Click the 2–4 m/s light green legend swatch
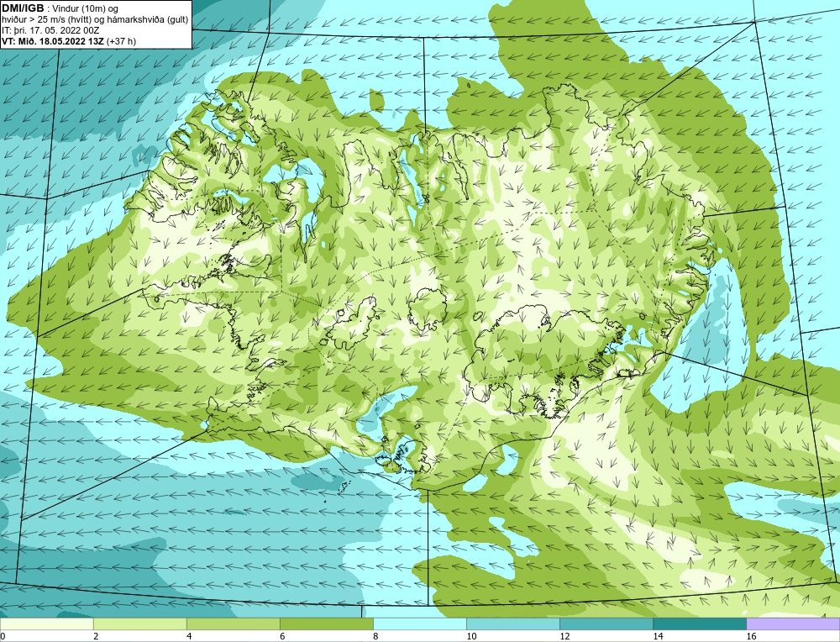Screen dimensions: 840x642 pyautogui.click(x=139, y=624)
